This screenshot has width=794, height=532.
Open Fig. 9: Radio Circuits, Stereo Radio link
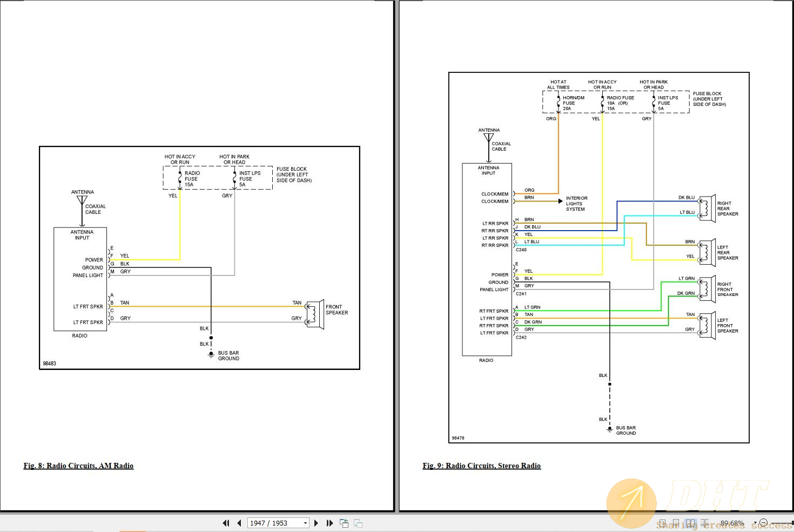pyautogui.click(x=481, y=466)
